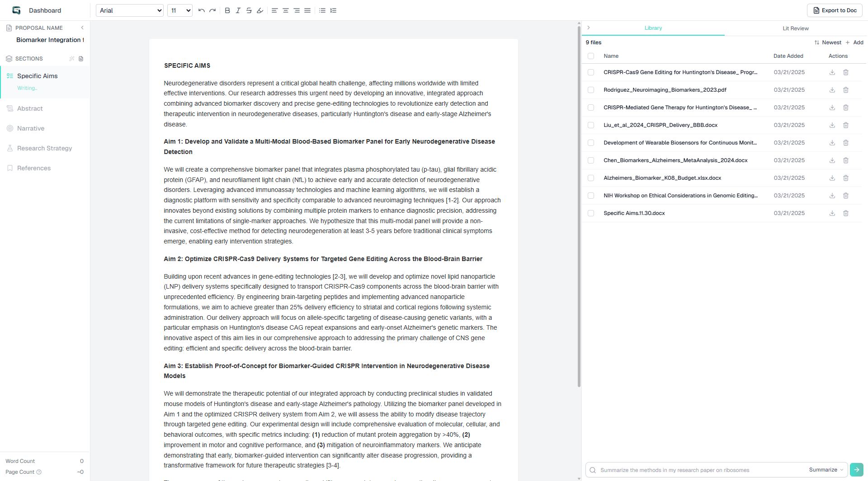Collapse the left sidebar with the chevron
Screen dimensions: 868x481
coord(82,28)
